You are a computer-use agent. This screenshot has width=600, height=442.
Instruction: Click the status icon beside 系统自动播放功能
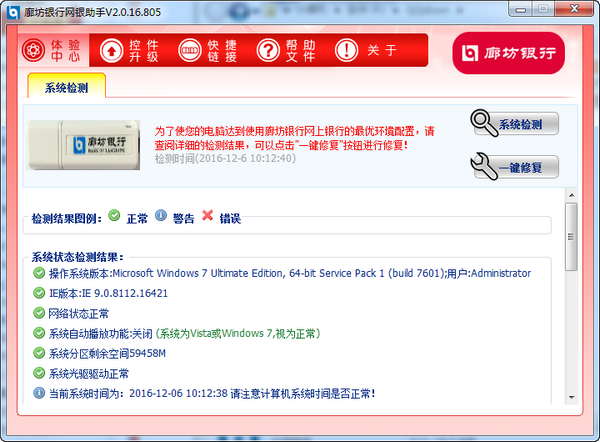(x=39, y=333)
